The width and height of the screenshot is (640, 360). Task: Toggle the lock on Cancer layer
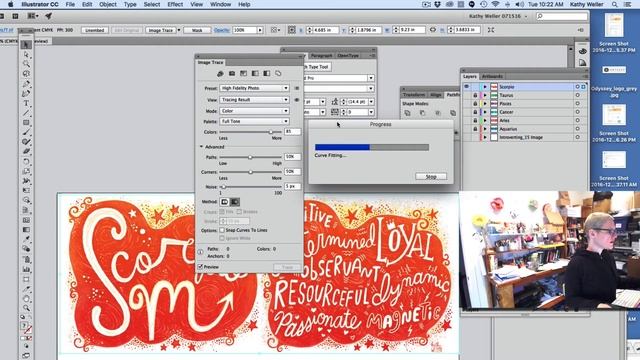pos(475,112)
